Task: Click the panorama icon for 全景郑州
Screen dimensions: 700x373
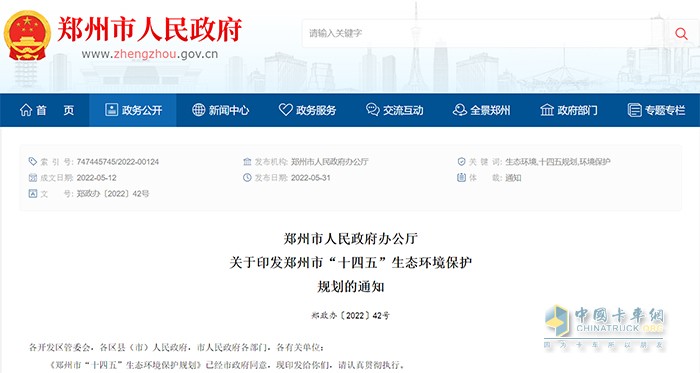Action: 459,110
